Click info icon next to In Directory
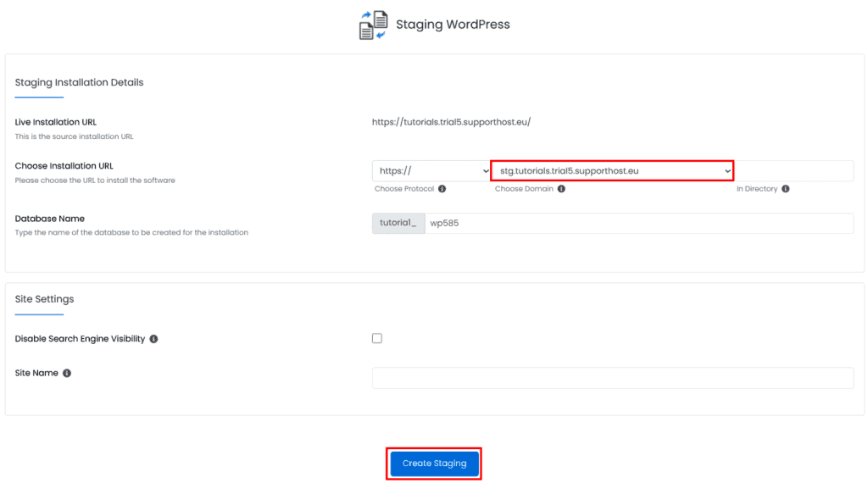The image size is (868, 483). point(786,189)
